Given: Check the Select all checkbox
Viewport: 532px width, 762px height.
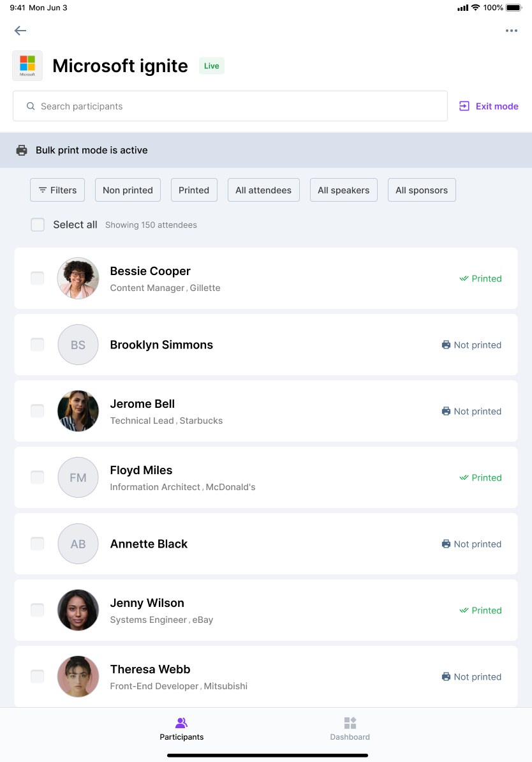Looking at the screenshot, I should tap(38, 225).
